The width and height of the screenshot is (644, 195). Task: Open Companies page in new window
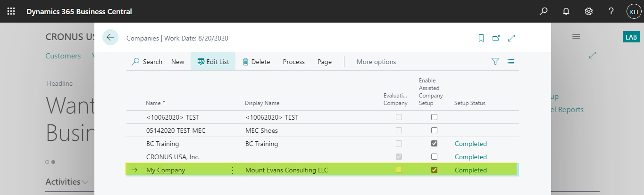(x=496, y=38)
